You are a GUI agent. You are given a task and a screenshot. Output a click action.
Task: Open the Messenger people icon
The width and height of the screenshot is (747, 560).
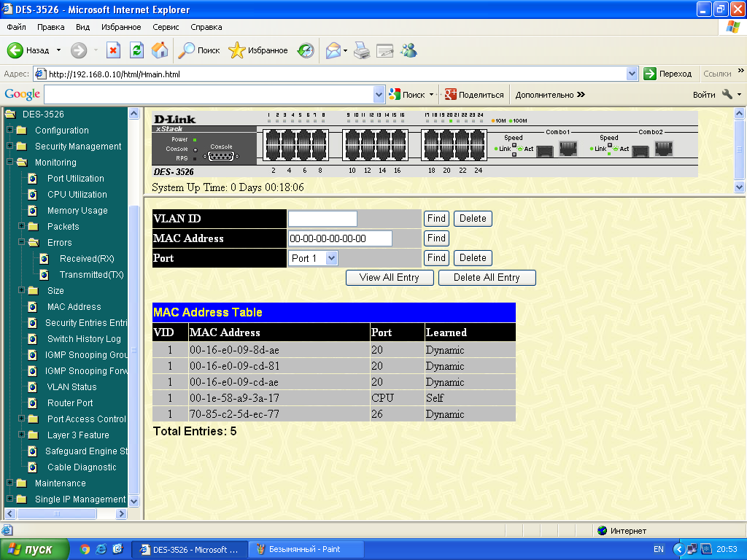(409, 50)
